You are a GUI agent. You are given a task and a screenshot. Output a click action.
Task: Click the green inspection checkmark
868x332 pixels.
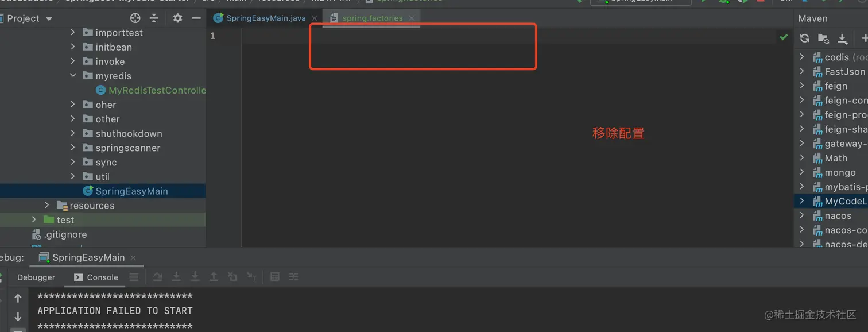pyautogui.click(x=784, y=37)
